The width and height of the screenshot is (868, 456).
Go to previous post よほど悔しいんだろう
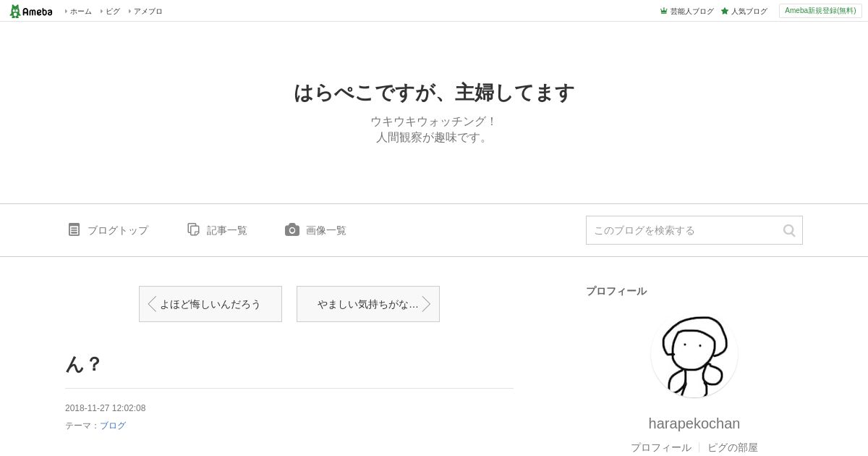click(x=210, y=304)
